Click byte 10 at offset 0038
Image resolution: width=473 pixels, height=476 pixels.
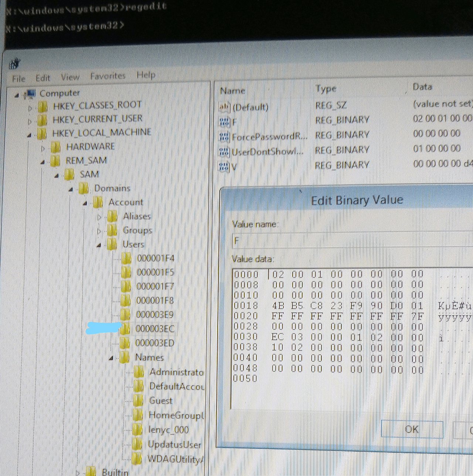pos(277,348)
